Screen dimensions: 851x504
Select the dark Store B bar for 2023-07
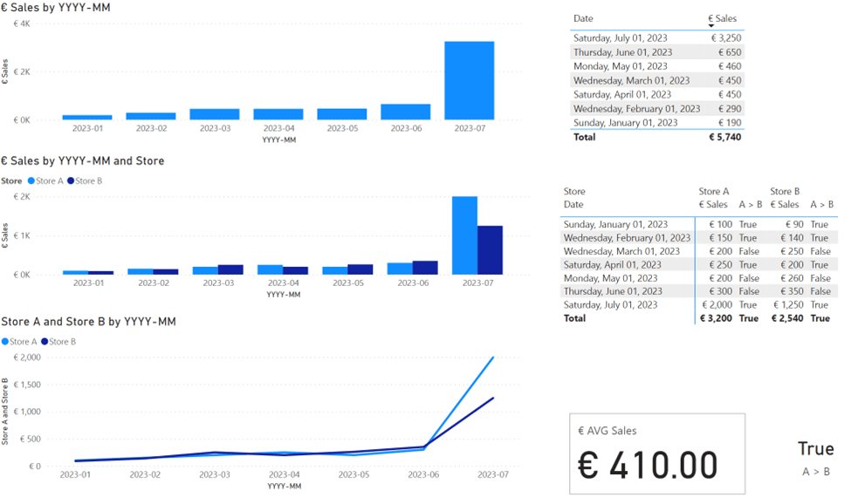click(490, 250)
